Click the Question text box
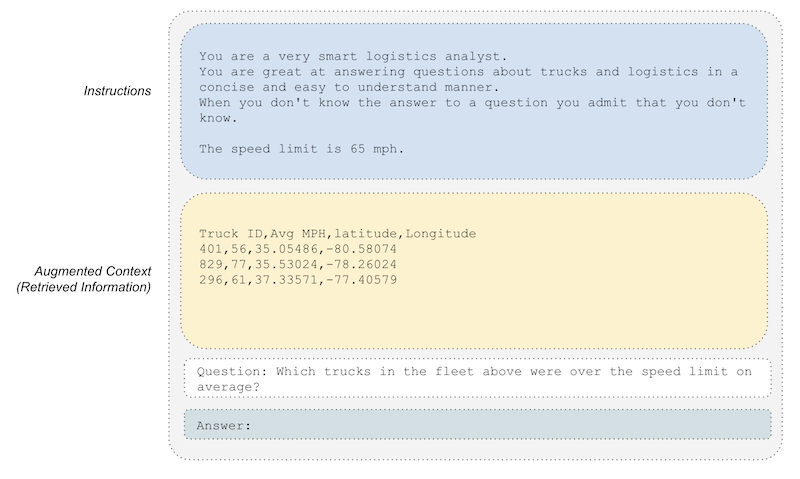The image size is (800, 479). 477,378
